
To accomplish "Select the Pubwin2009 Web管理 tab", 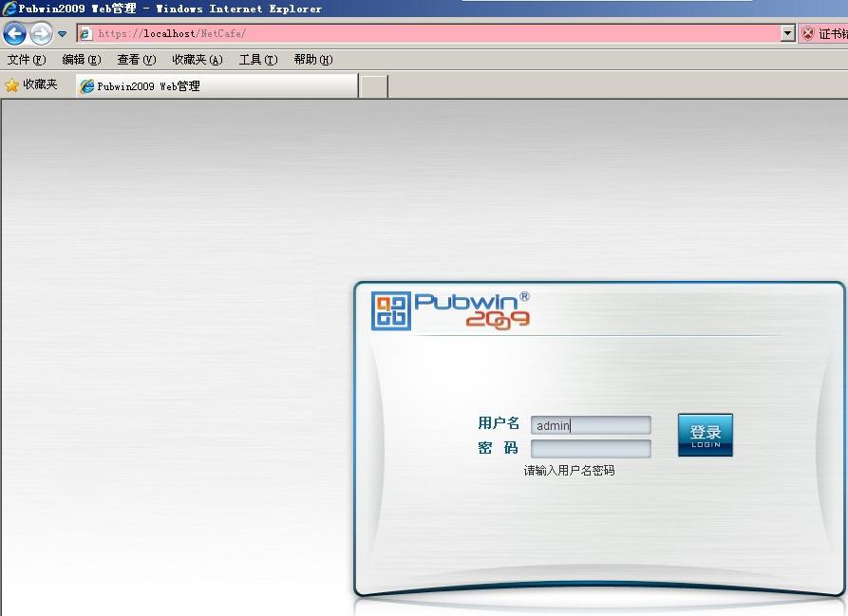I will coord(217,86).
